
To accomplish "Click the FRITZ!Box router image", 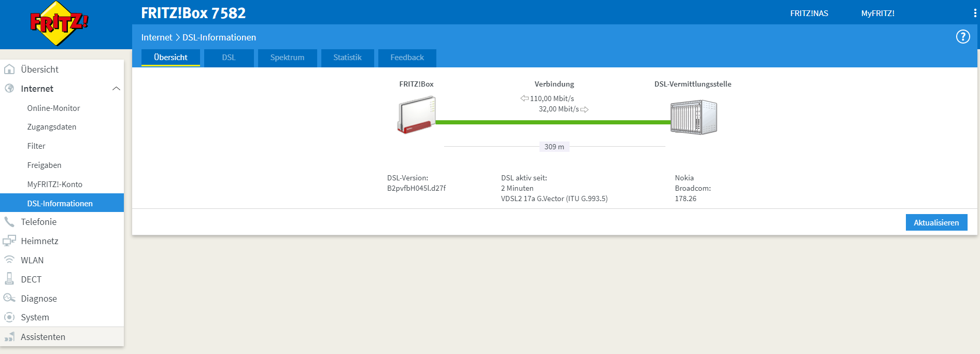I will click(416, 115).
